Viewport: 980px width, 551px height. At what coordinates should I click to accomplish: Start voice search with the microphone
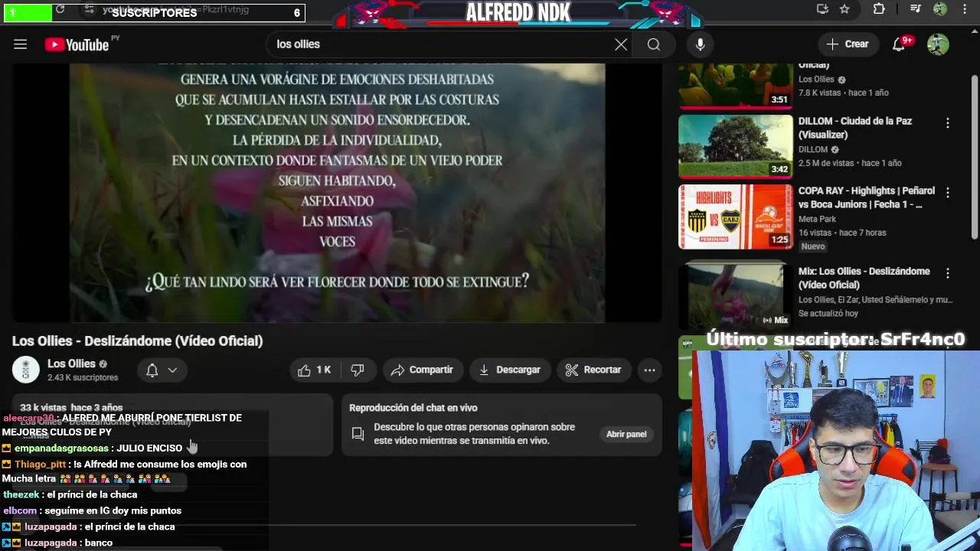tap(700, 44)
